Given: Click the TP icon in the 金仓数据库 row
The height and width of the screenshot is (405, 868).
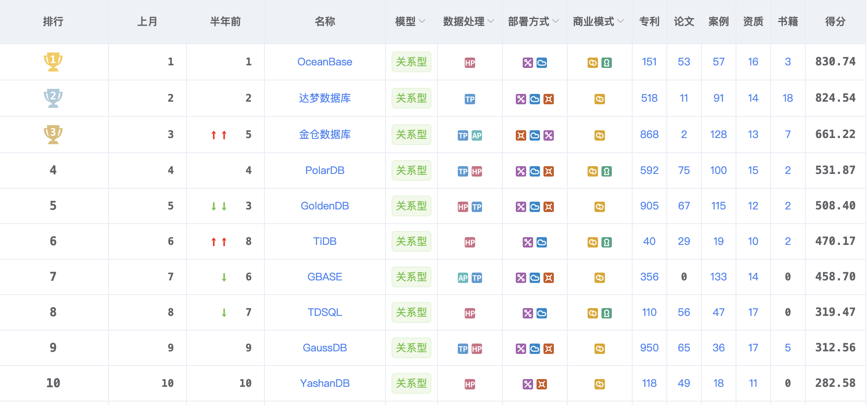Looking at the screenshot, I should [463, 135].
